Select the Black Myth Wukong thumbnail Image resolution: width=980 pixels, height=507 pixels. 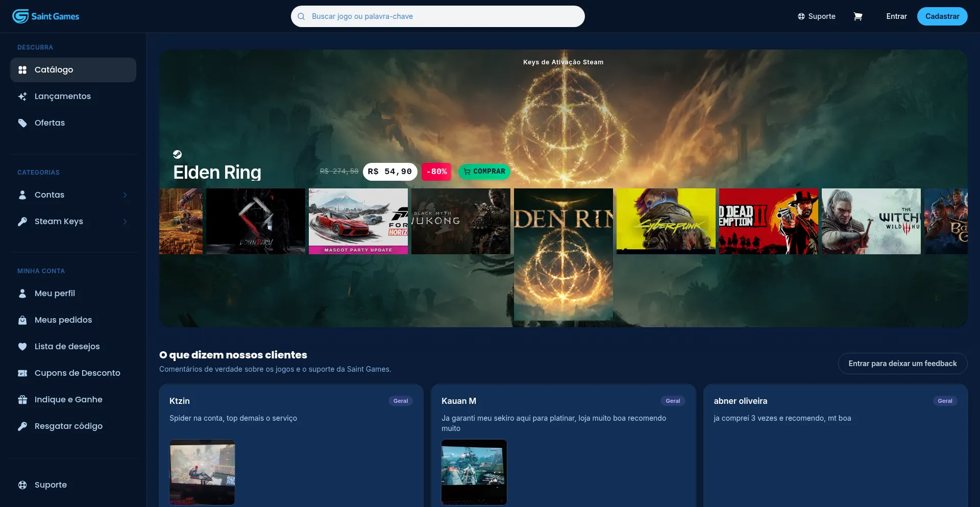461,221
